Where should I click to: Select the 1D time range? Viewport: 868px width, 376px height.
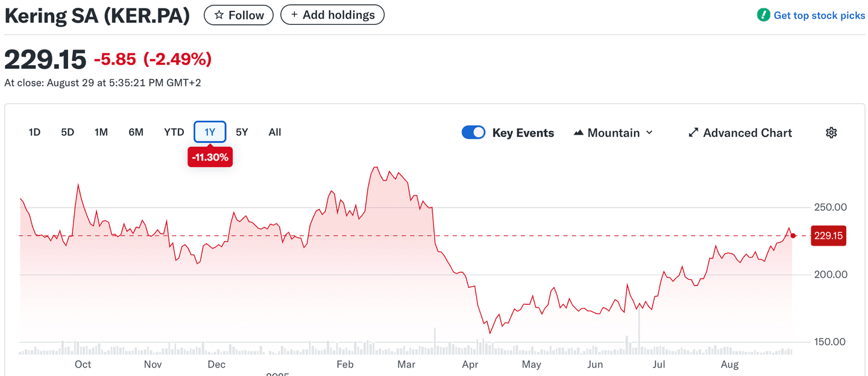(x=34, y=132)
